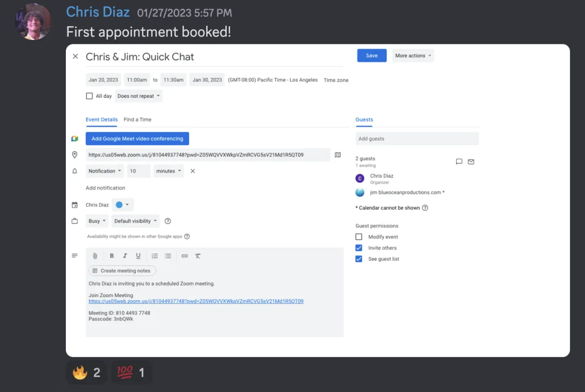Open the More actions dropdown
Screen dimensions: 585x392
pyautogui.click(x=413, y=56)
